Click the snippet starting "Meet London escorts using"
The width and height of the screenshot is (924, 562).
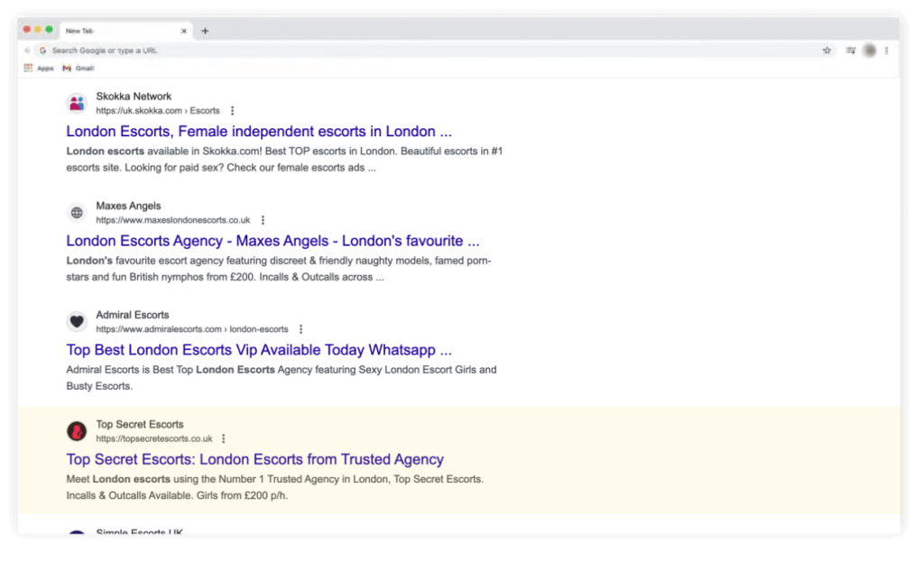(274, 488)
